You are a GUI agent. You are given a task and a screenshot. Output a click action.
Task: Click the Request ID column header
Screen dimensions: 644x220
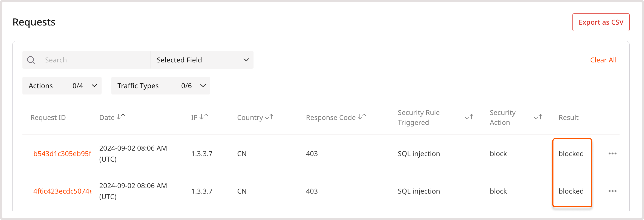pos(48,117)
